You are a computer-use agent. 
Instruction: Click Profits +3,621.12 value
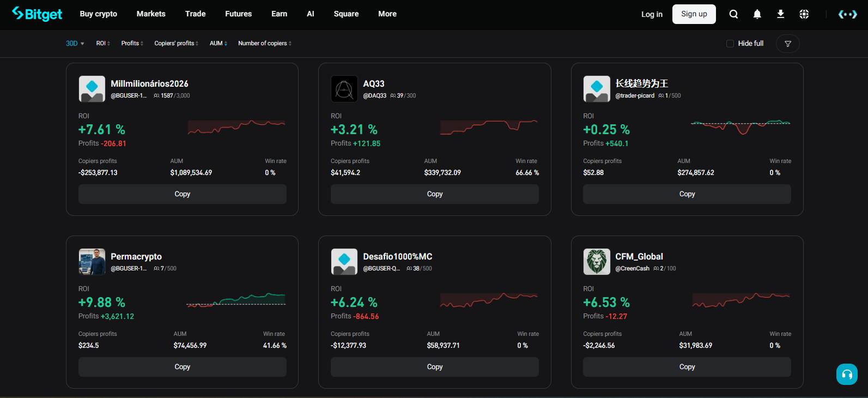click(x=117, y=316)
